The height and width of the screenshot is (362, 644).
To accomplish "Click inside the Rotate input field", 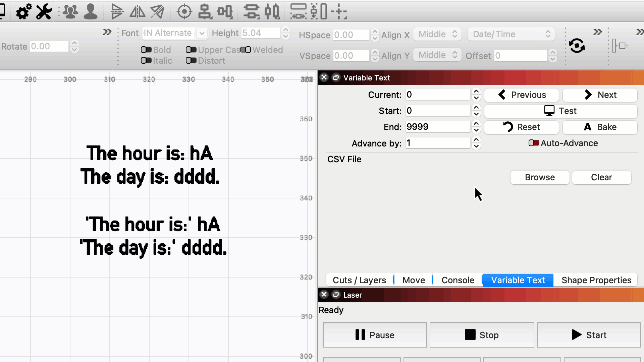I will (x=49, y=46).
